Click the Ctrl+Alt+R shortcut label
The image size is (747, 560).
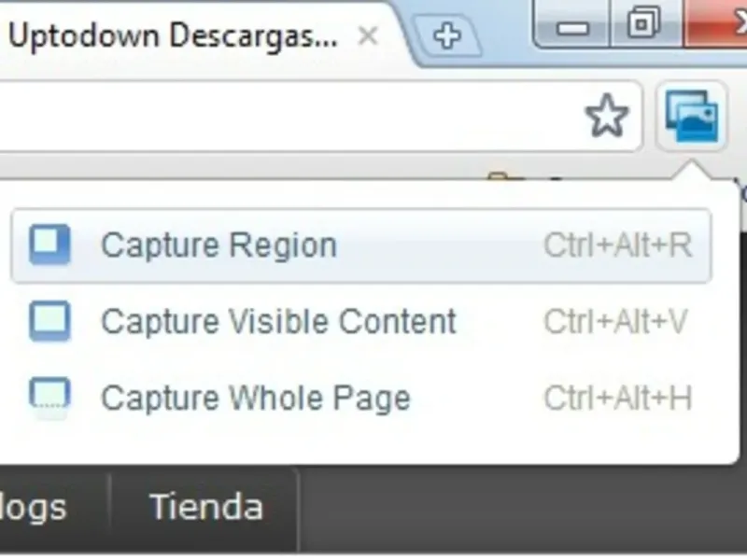point(618,245)
